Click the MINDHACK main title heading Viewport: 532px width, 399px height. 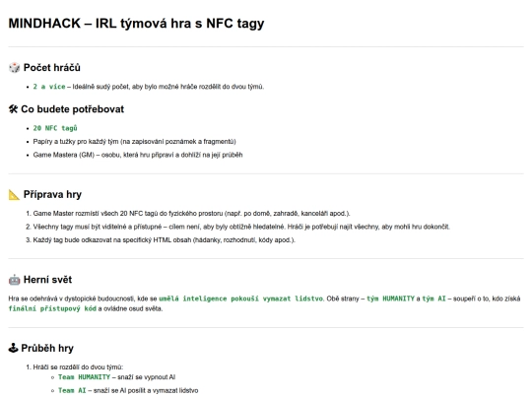click(136, 23)
